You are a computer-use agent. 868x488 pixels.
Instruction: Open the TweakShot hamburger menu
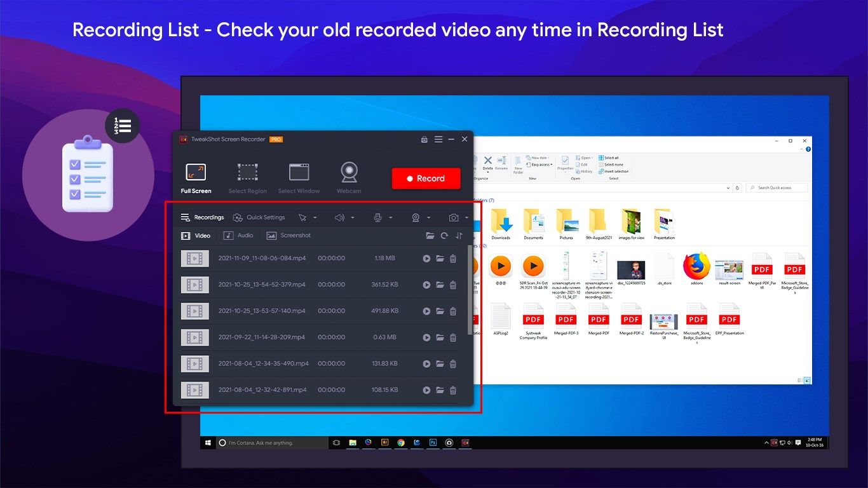coord(438,139)
